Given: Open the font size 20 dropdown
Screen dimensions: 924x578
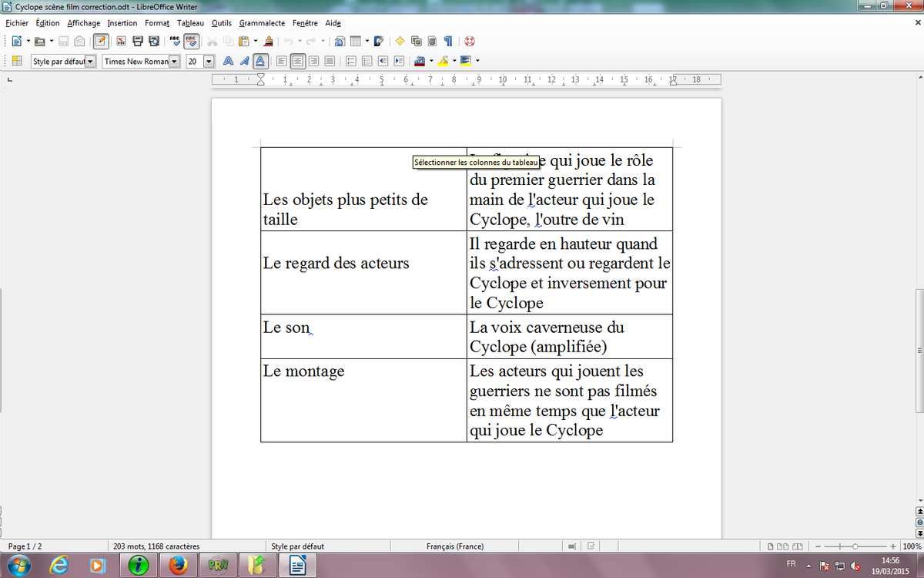Looking at the screenshot, I should point(208,61).
